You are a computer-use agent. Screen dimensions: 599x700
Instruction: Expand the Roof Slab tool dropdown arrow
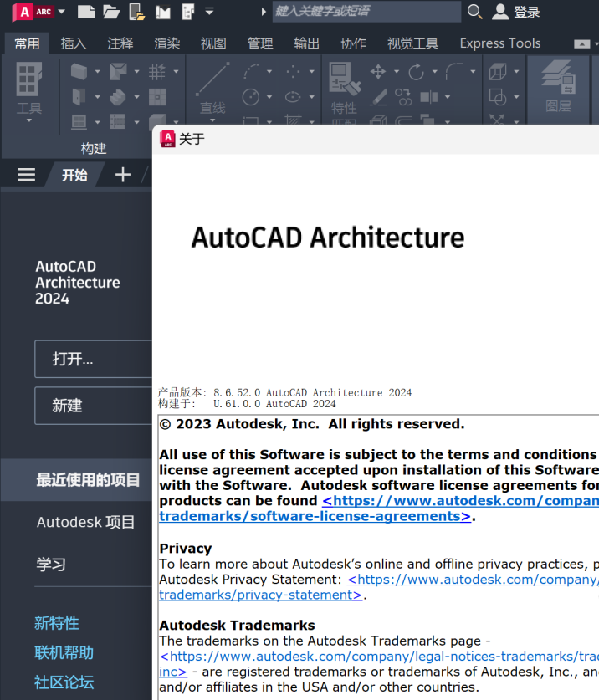[x=136, y=71]
